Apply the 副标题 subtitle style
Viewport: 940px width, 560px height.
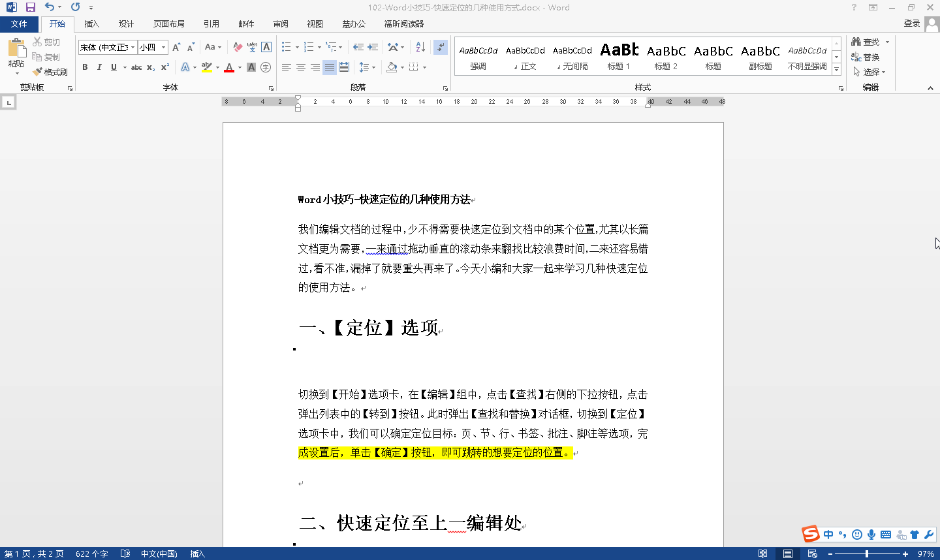point(760,57)
